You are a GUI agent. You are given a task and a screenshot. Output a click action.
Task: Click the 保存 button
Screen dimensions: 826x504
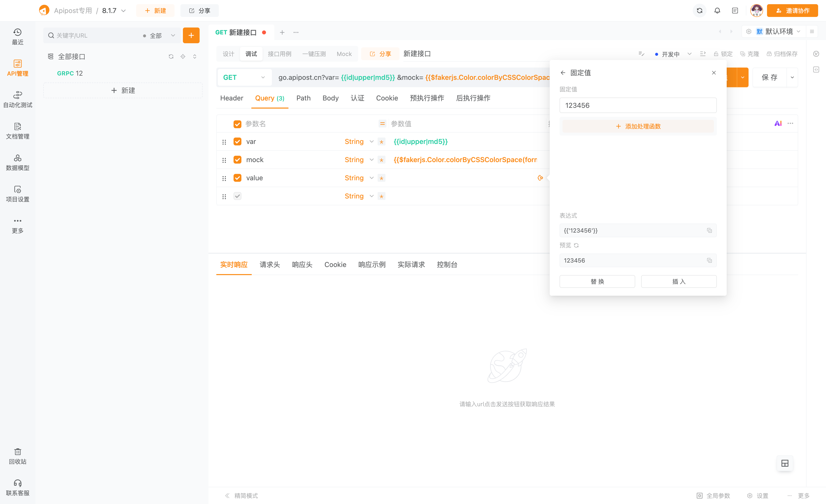(770, 77)
